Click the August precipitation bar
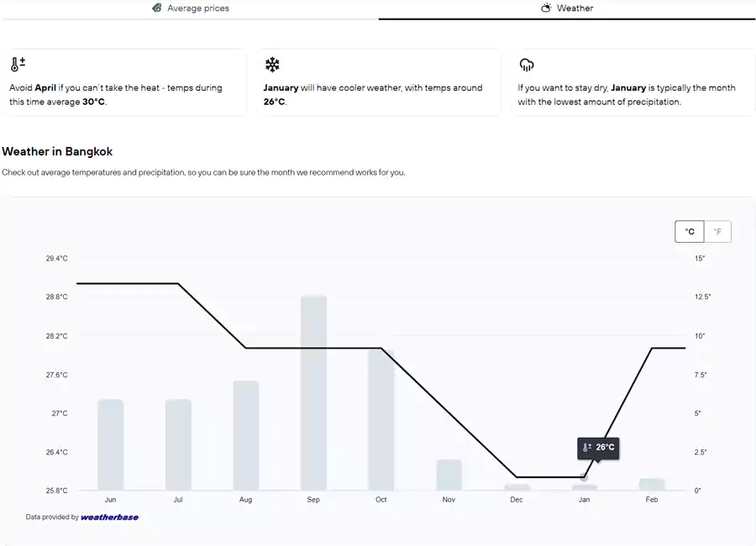 (246, 436)
